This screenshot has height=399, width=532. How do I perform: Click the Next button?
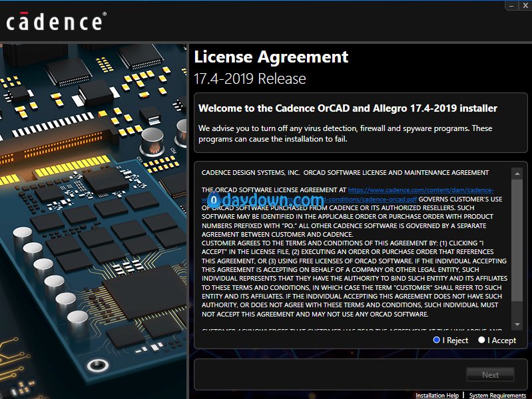coord(490,374)
